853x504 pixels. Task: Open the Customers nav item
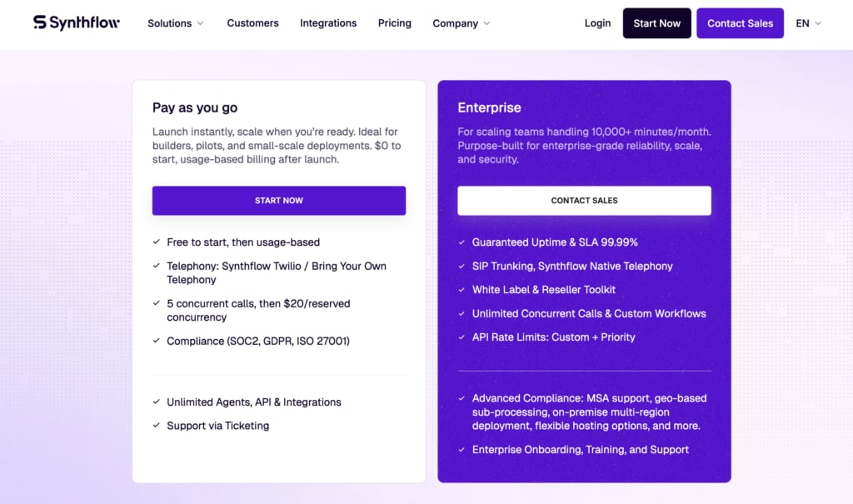(x=253, y=22)
